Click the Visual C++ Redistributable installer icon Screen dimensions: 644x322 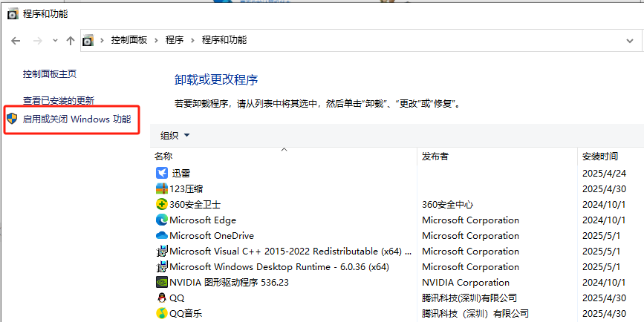pyautogui.click(x=162, y=251)
